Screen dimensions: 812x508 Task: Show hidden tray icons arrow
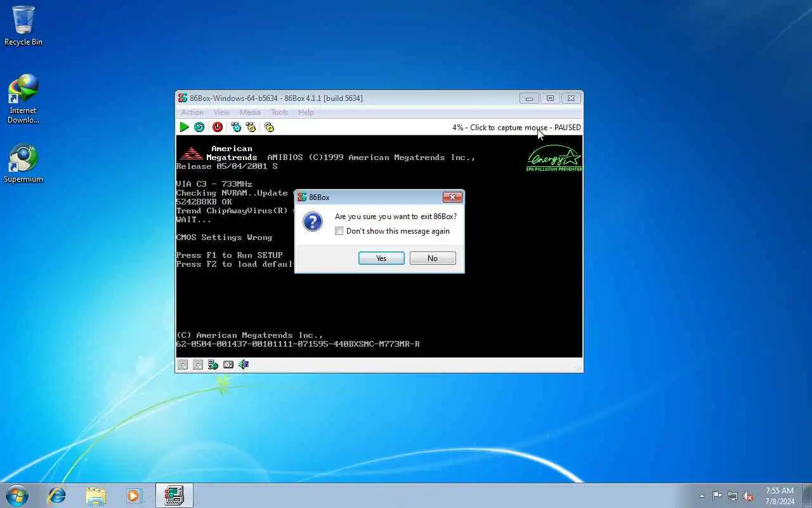[702, 496]
